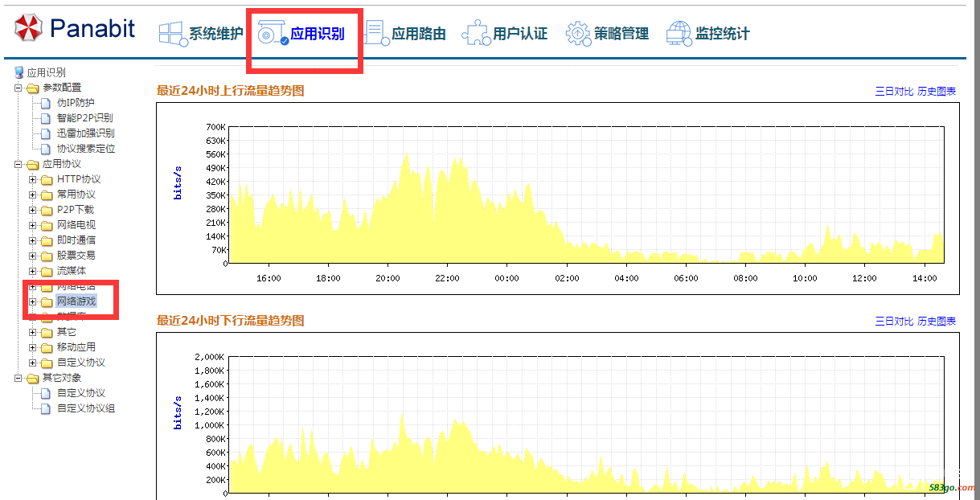Open 三日对比 for the upstream traffic chart

click(x=894, y=92)
